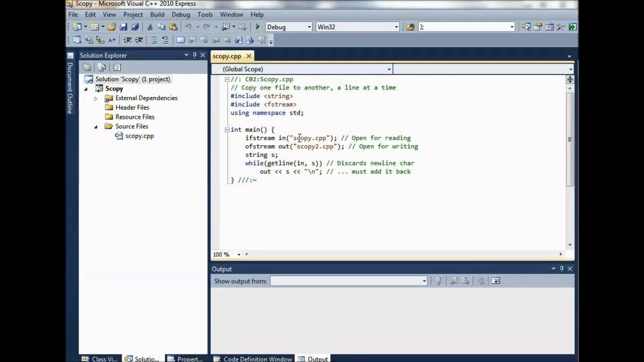Collapse the main() function outlining block

click(227, 129)
